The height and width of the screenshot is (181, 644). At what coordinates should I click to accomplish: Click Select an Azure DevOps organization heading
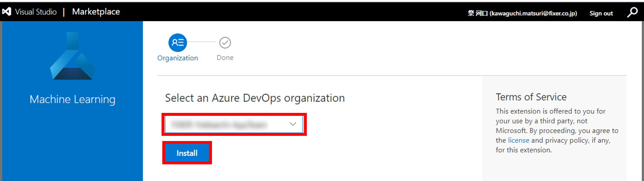point(255,98)
